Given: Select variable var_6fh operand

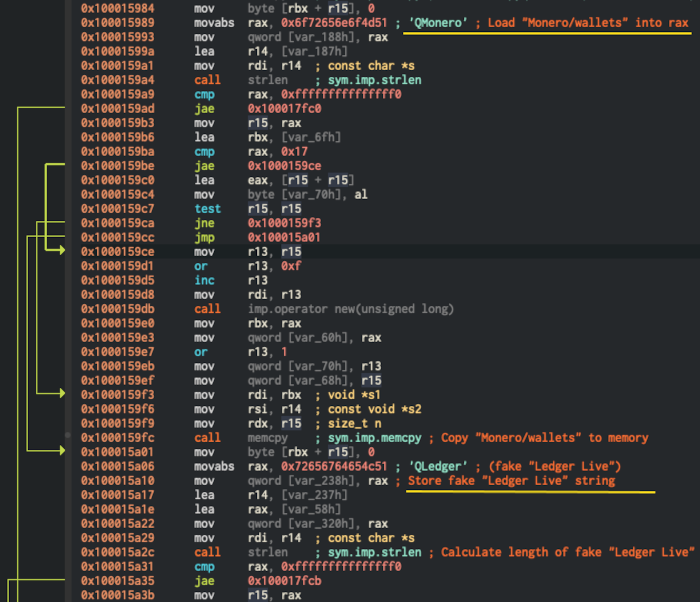Looking at the screenshot, I should (x=311, y=137).
